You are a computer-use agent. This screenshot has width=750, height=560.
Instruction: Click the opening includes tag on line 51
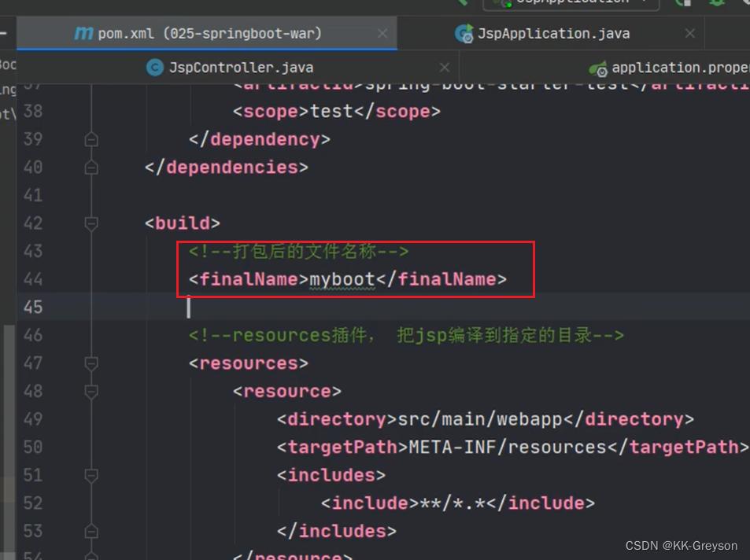pyautogui.click(x=331, y=475)
